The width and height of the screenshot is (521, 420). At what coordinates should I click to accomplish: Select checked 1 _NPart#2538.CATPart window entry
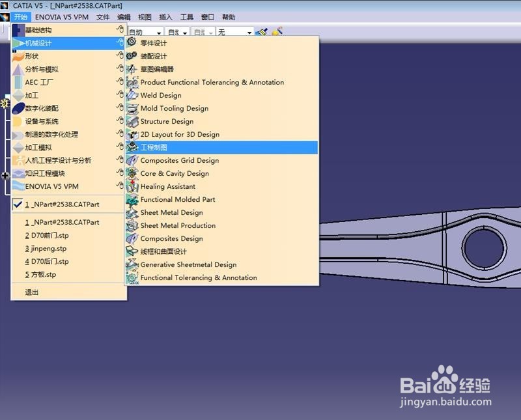68,204
